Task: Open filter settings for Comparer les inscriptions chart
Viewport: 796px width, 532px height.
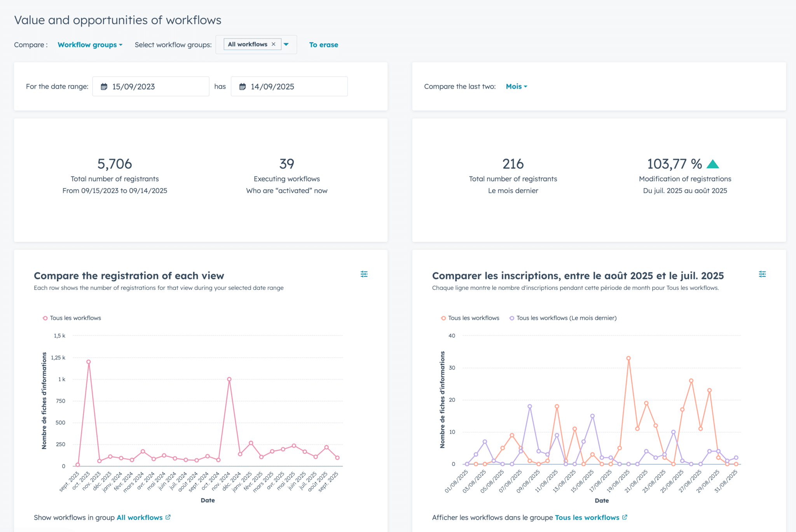Action: (x=763, y=274)
